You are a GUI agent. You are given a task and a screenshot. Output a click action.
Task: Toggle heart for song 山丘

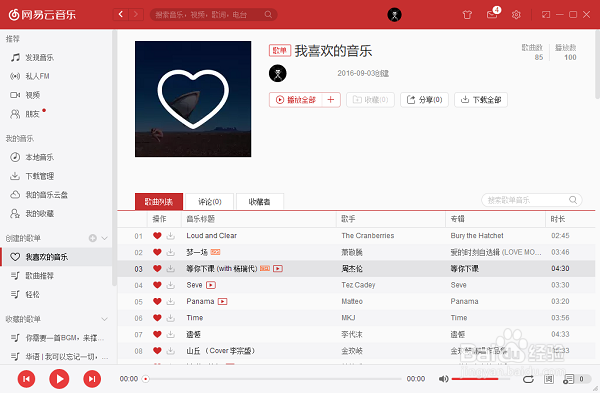(157, 351)
